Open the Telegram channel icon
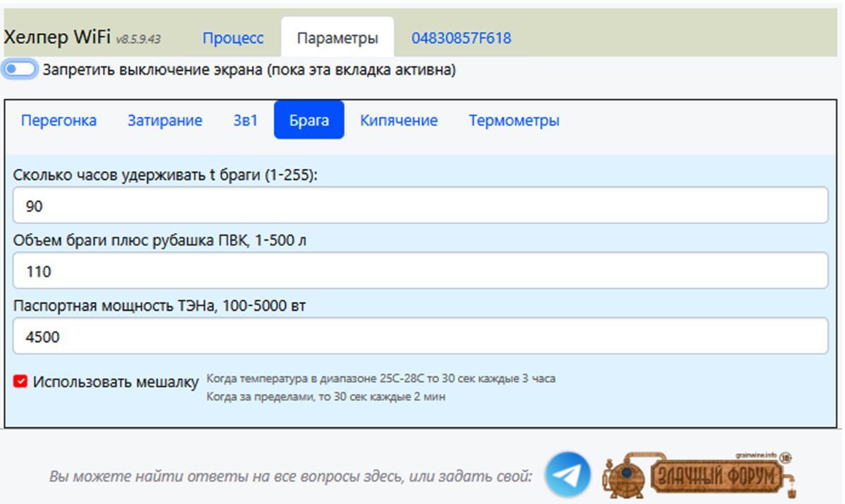The image size is (845, 504). (568, 475)
